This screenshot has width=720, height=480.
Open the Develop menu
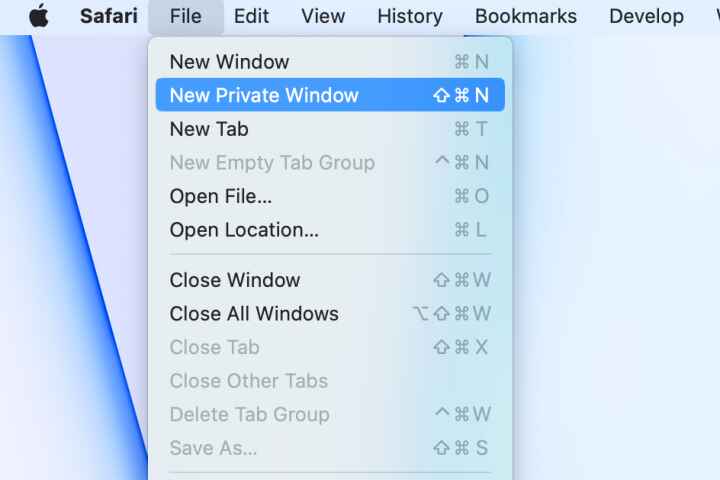pyautogui.click(x=646, y=16)
